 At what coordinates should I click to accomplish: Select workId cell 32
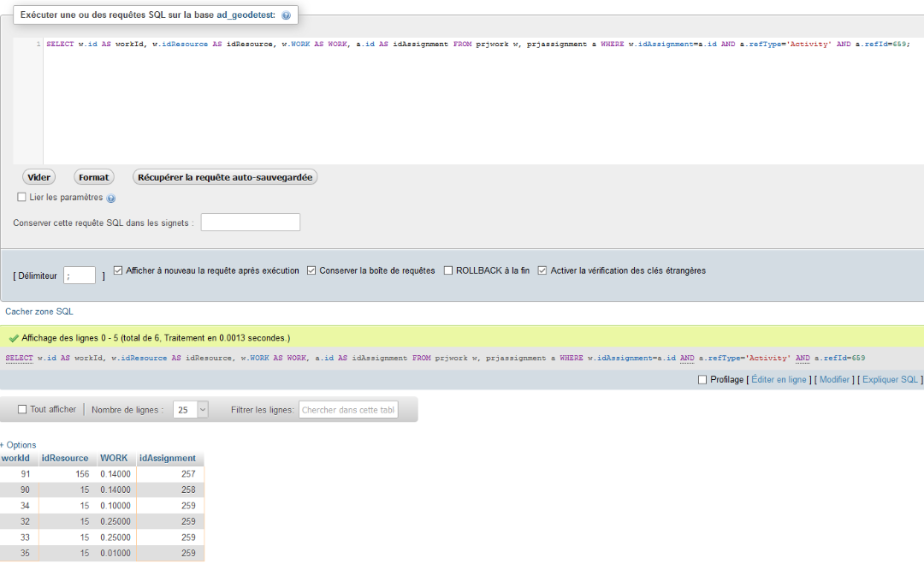pos(20,522)
